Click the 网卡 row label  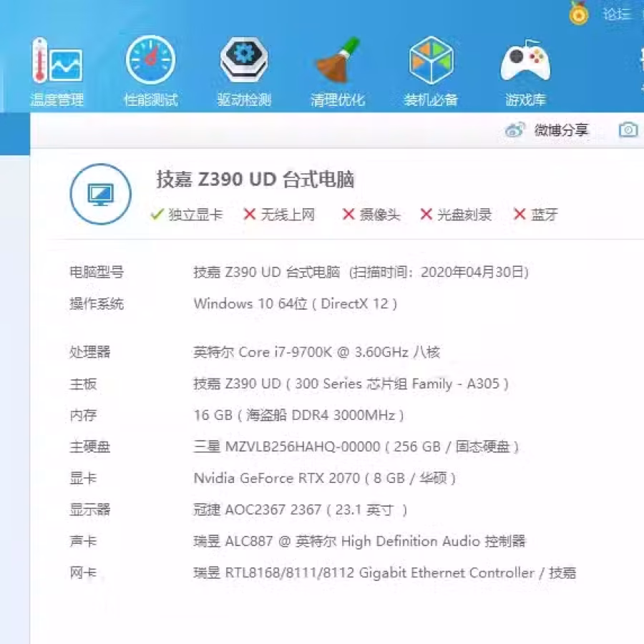pos(84,573)
